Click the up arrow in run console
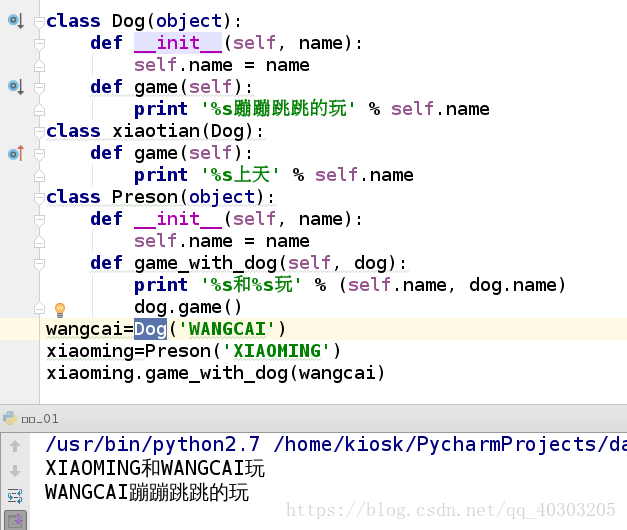Image resolution: width=627 pixels, height=530 pixels. click(x=15, y=446)
